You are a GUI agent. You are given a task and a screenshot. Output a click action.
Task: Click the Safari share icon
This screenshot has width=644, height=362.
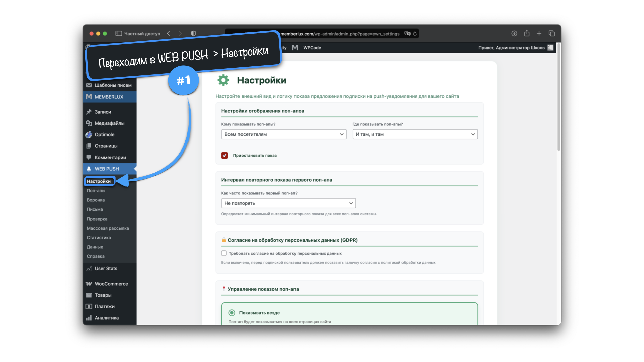click(x=527, y=33)
